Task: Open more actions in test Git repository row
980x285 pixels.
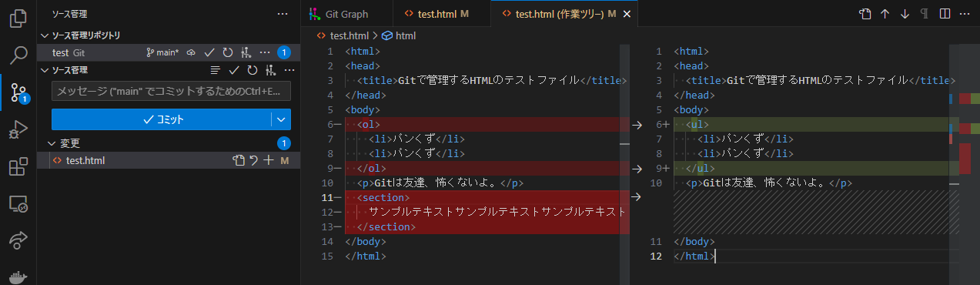Action: [264, 52]
